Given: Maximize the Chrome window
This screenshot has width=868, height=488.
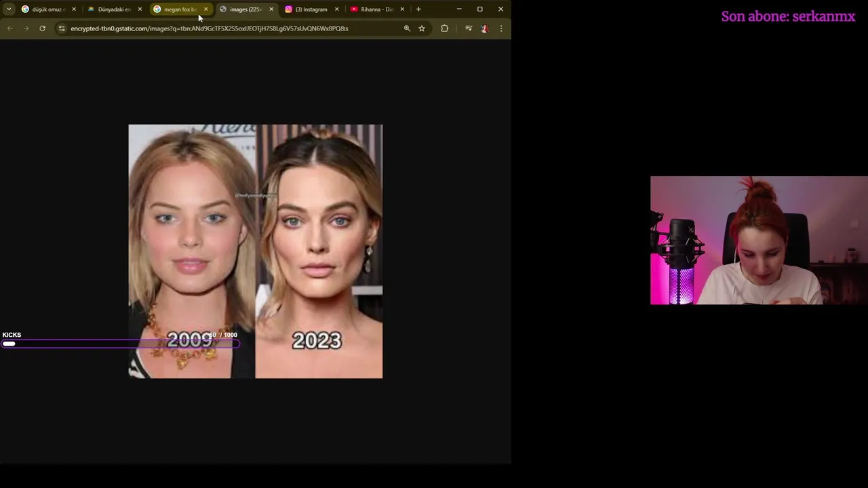Looking at the screenshot, I should pos(480,9).
